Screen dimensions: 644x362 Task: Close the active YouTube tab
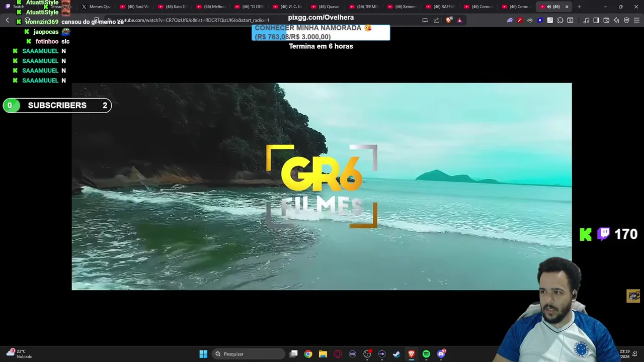pyautogui.click(x=567, y=7)
